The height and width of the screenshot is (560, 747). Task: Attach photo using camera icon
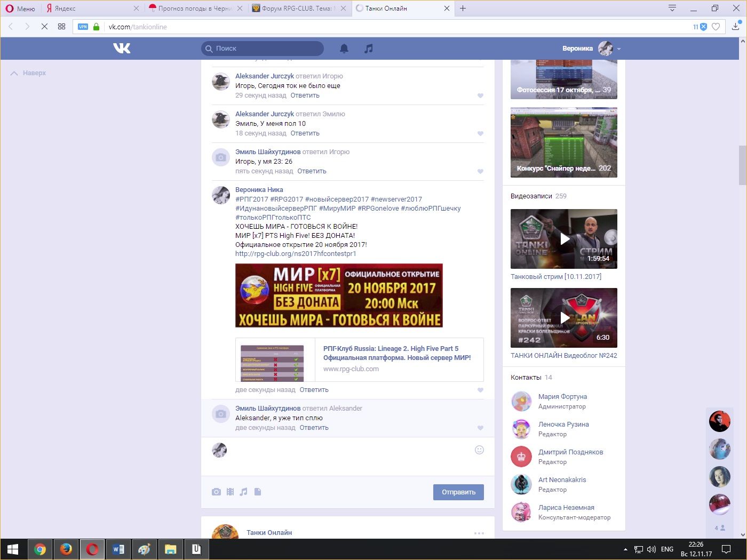pos(216,492)
